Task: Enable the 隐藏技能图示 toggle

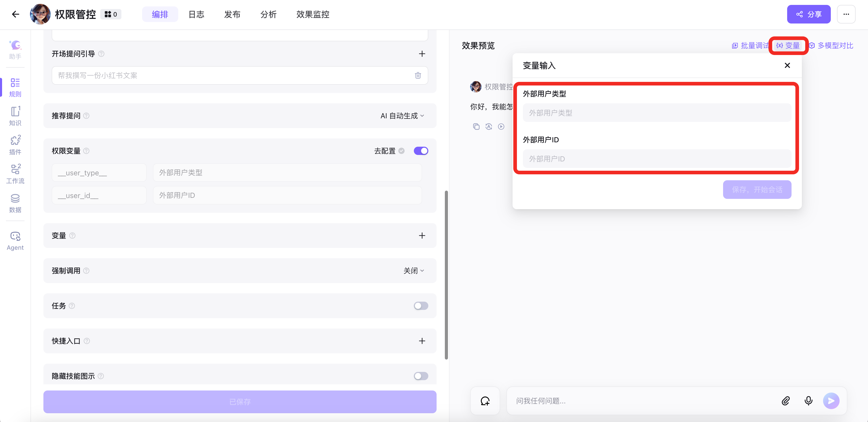Action: [421, 376]
